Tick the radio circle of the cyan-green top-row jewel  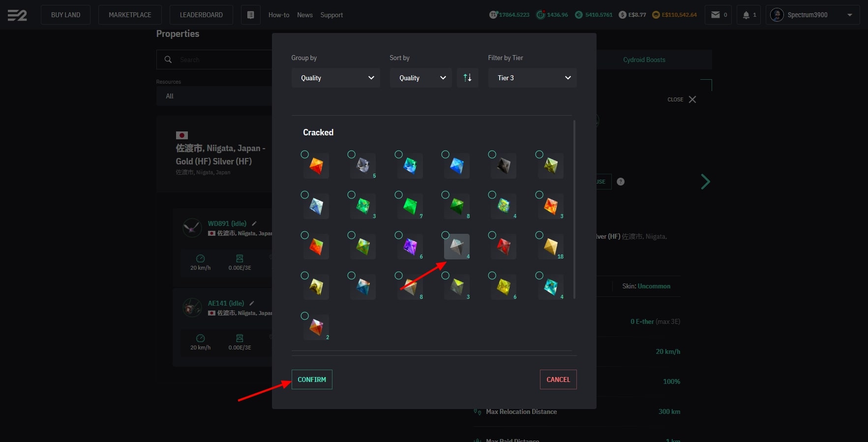398,155
